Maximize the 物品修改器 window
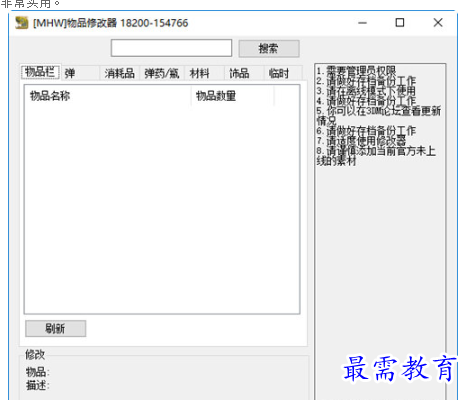This screenshot has width=465, height=400. pyautogui.click(x=400, y=23)
